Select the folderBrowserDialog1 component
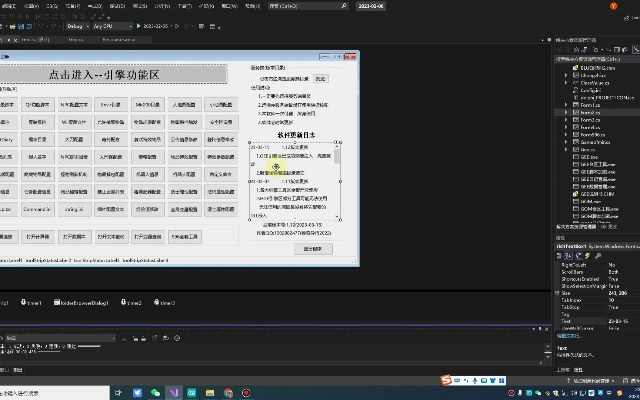640x400 pixels. point(84,301)
